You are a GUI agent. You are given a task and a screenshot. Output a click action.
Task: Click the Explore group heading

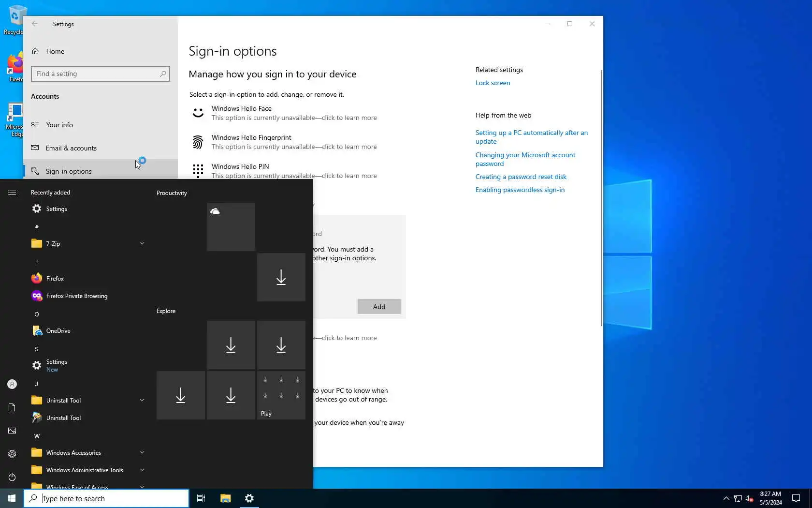[166, 311]
